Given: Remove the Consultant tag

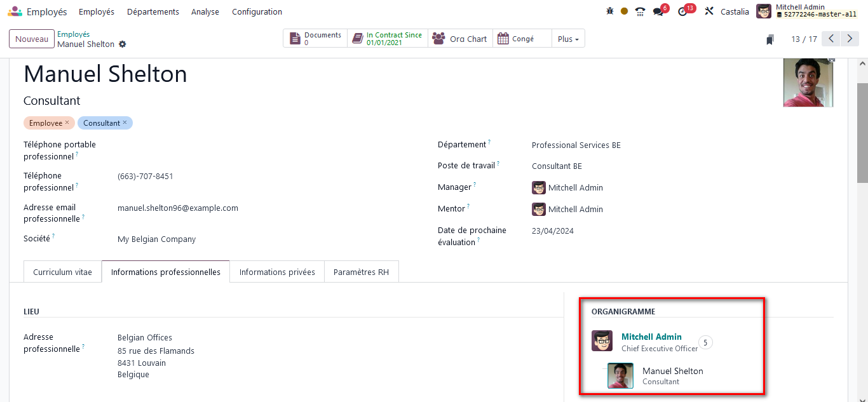Looking at the screenshot, I should 125,122.
